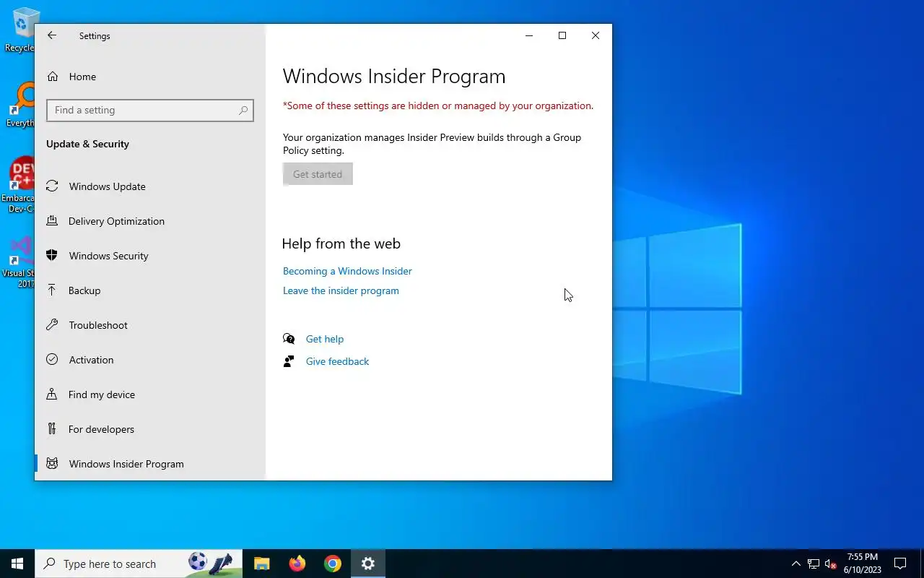The height and width of the screenshot is (578, 924).
Task: Click the Activation checkmark circle icon
Action: click(52, 360)
